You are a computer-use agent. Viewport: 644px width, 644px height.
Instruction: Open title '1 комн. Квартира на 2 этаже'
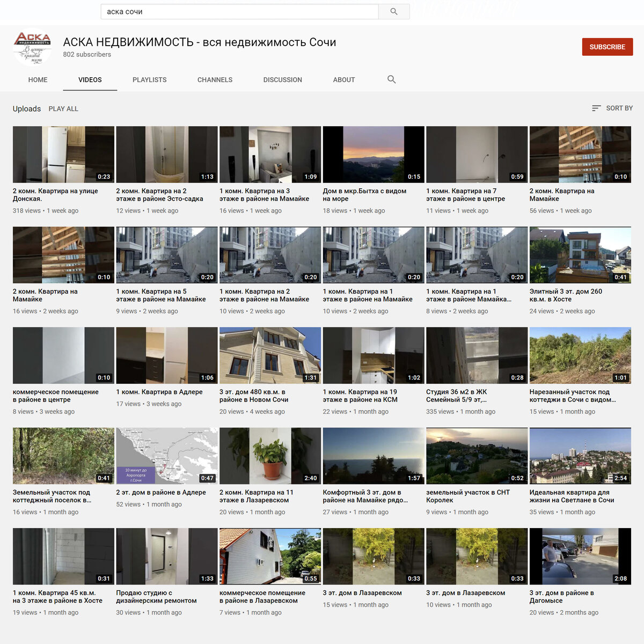[264, 295]
